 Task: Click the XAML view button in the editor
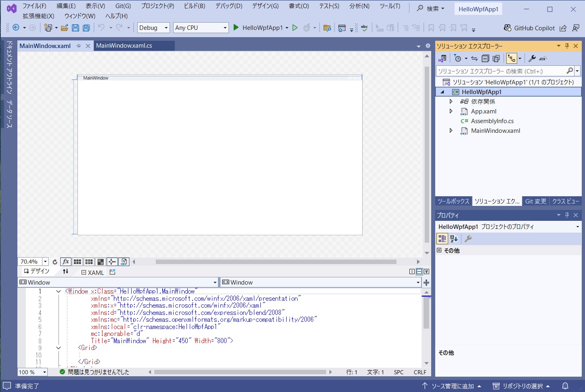(x=92, y=273)
